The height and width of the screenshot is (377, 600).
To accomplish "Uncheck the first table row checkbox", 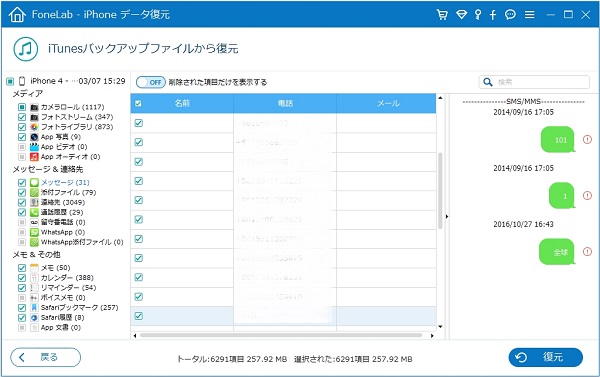I will [x=139, y=123].
